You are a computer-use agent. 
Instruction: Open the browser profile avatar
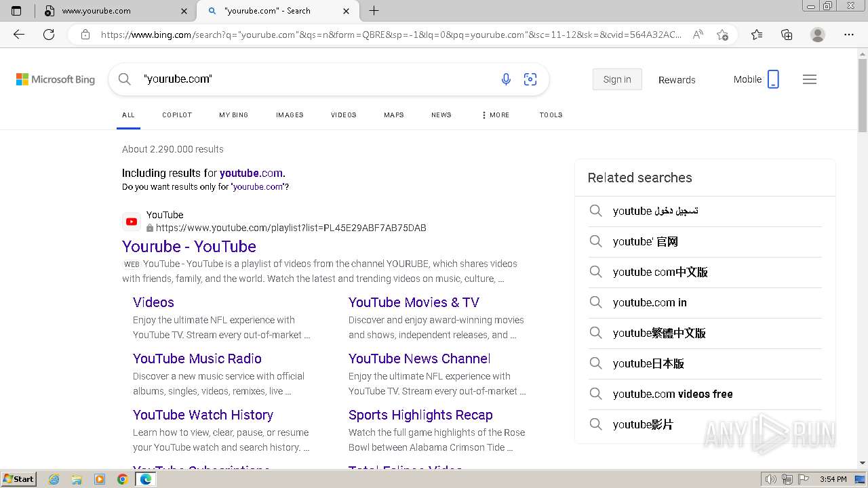pos(818,35)
